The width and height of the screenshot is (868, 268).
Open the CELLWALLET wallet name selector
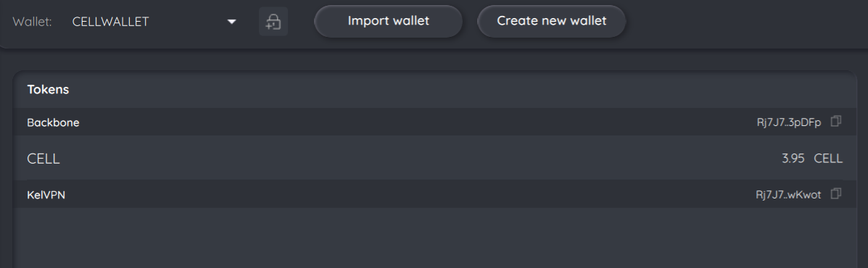pos(154,22)
